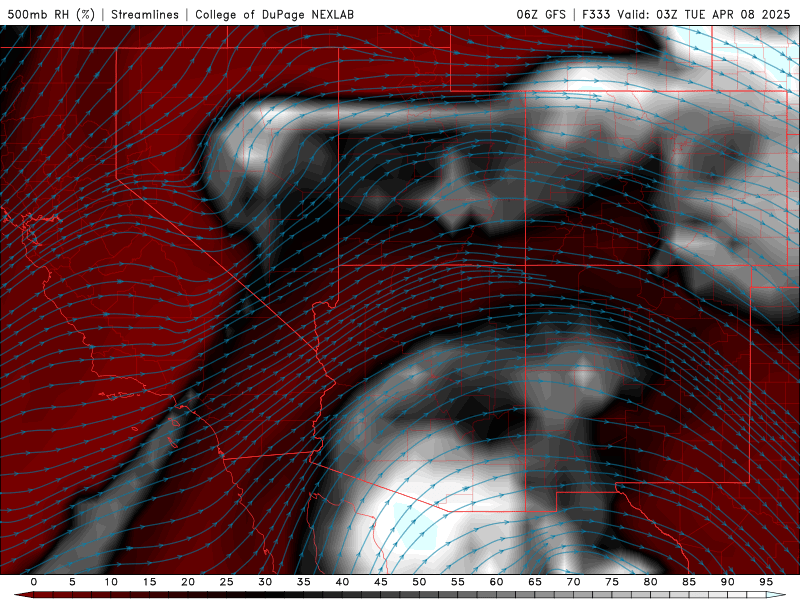Click the 70 value on the color scale
Screen dimensions: 800x600
(x=573, y=582)
